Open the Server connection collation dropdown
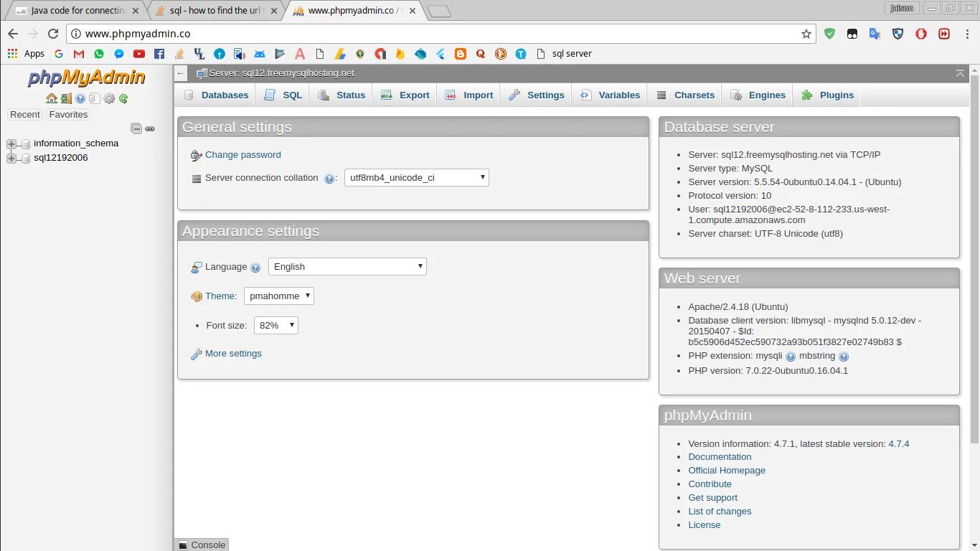980x551 pixels. click(417, 177)
